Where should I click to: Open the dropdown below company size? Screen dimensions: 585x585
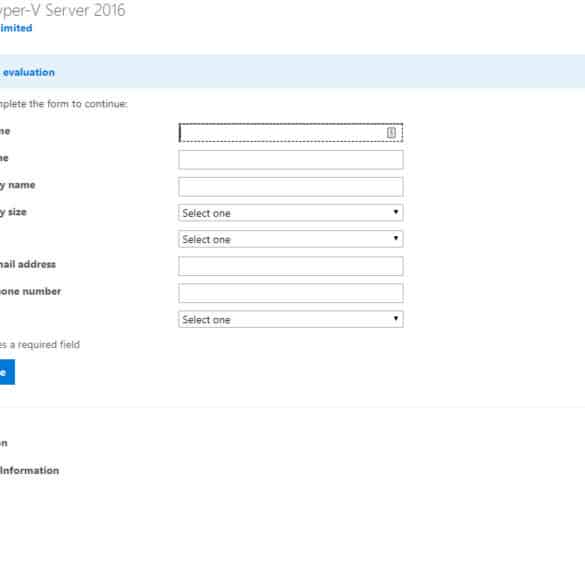tap(291, 239)
